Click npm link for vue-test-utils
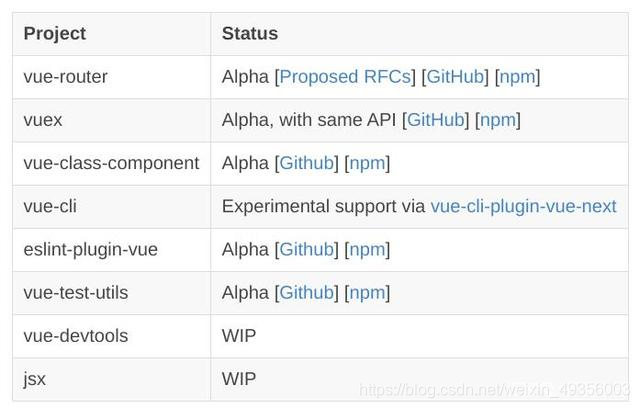This screenshot has height=408, width=640. [367, 293]
